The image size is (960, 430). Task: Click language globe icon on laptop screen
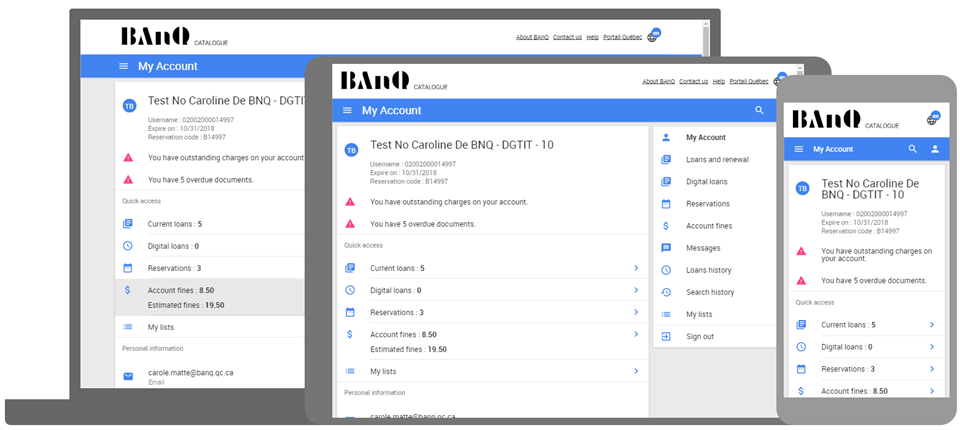pos(653,36)
